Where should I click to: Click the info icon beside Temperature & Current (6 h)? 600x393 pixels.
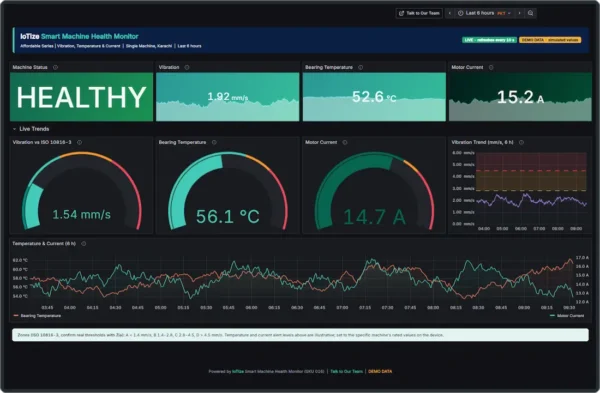pyautogui.click(x=83, y=244)
